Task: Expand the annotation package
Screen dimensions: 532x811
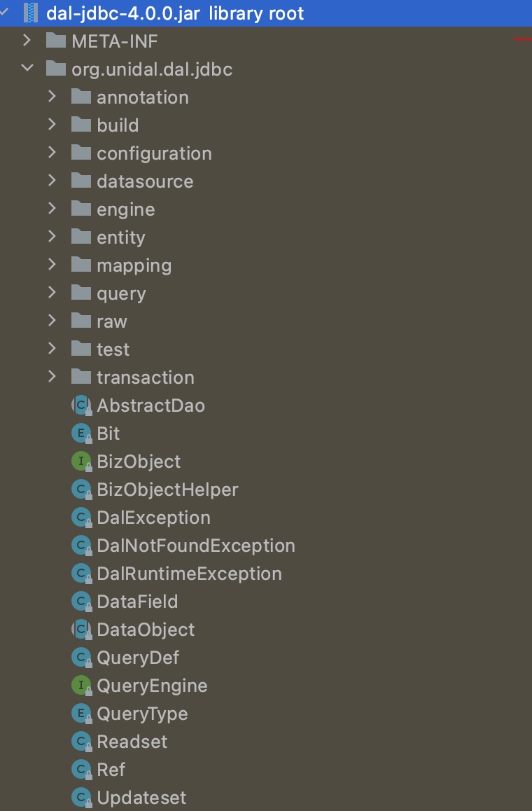Action: point(52,97)
